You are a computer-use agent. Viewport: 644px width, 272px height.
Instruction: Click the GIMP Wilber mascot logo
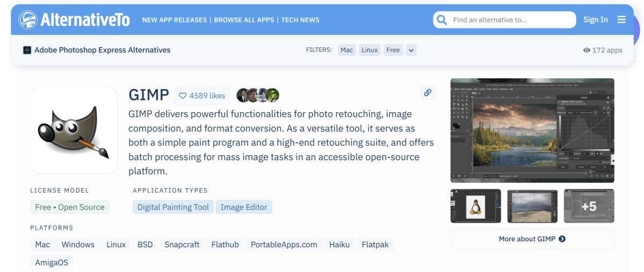coord(74,130)
